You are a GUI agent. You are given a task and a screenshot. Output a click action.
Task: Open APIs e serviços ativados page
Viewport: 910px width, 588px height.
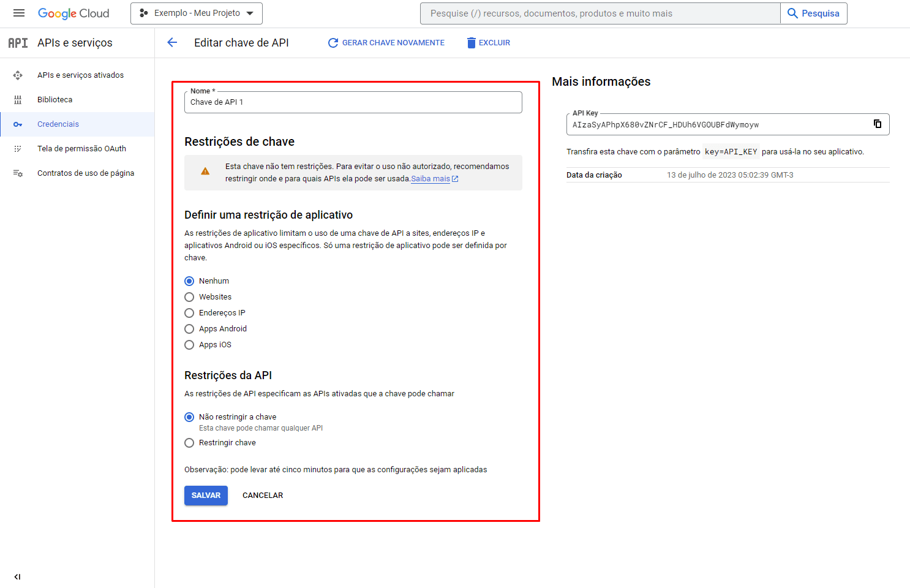(80, 75)
